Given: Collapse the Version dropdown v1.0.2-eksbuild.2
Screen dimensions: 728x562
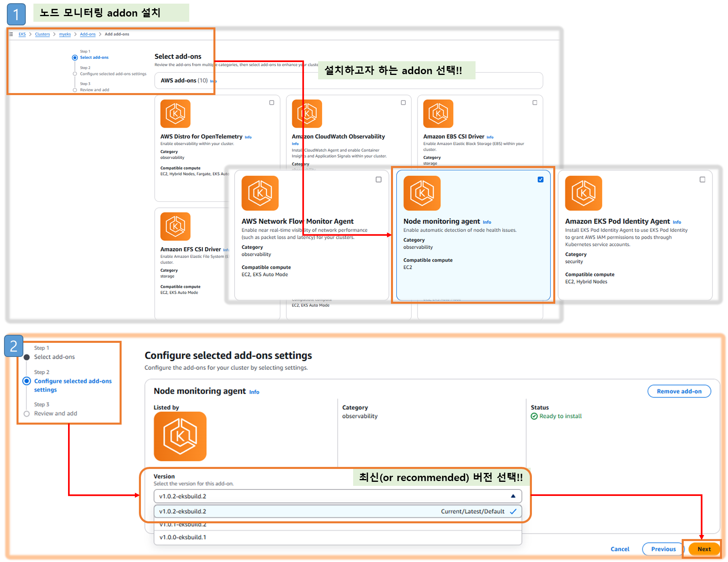Looking at the screenshot, I should [337, 496].
